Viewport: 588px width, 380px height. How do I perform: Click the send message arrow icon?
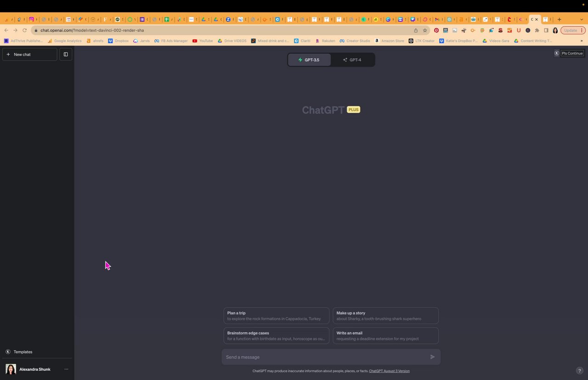pyautogui.click(x=432, y=357)
